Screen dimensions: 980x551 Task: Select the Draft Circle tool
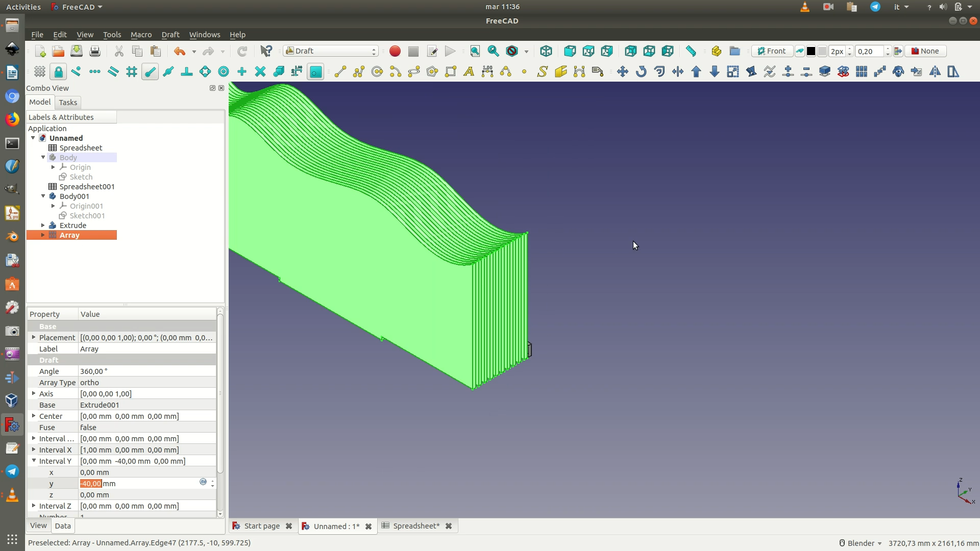pyautogui.click(x=377, y=71)
